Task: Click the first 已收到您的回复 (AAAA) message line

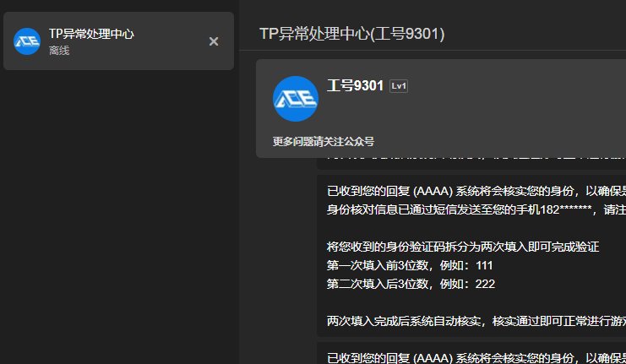Action: (476, 191)
